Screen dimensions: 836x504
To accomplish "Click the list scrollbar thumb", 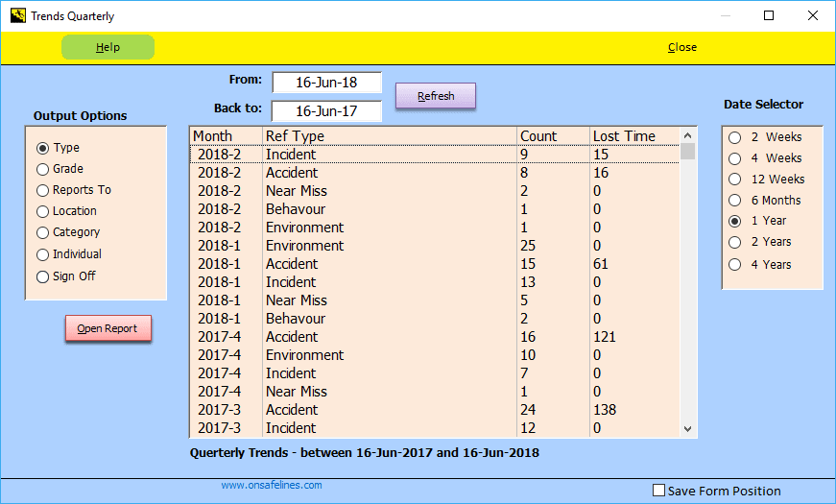I will [x=688, y=152].
